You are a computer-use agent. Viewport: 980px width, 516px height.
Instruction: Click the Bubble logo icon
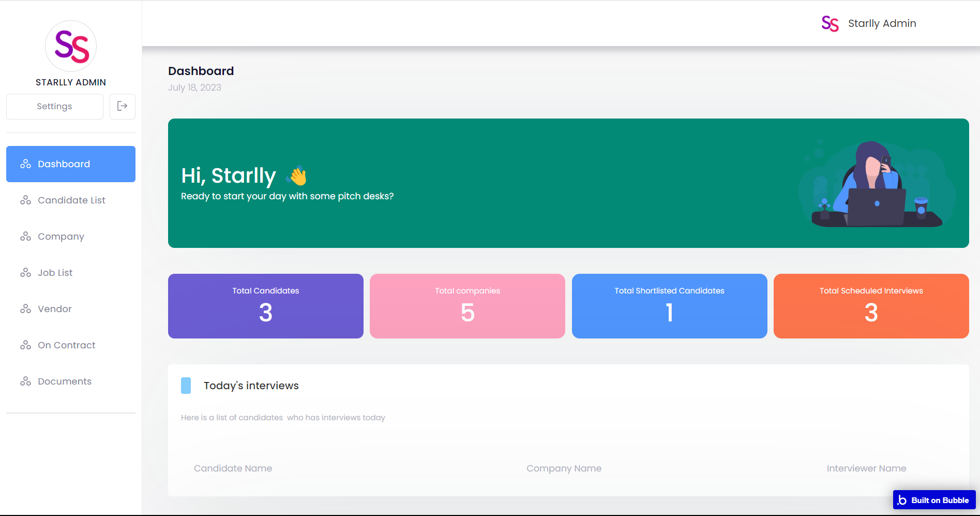pyautogui.click(x=902, y=500)
